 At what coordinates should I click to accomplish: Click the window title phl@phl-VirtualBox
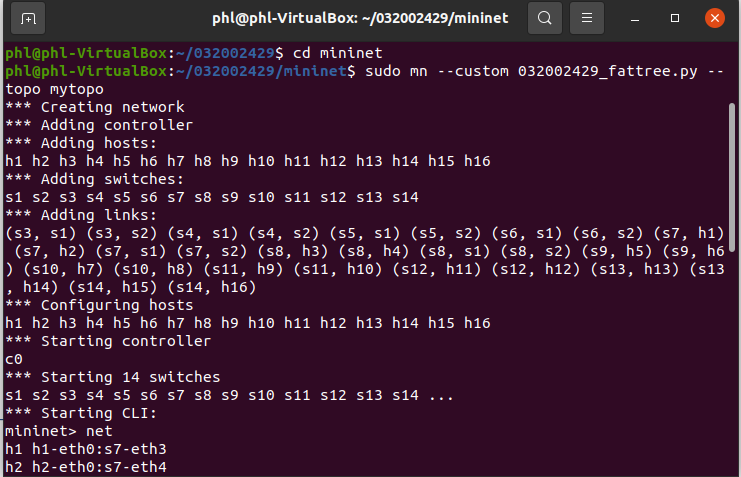(360, 18)
